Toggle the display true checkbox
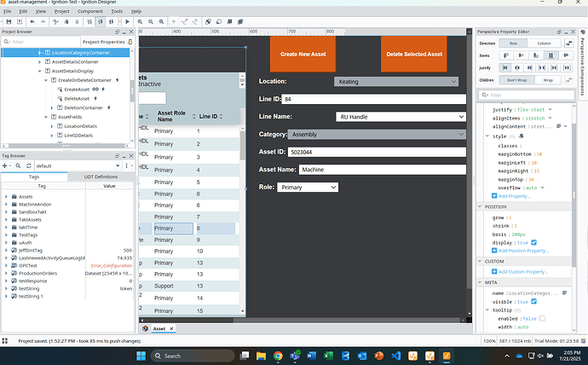 (534, 242)
